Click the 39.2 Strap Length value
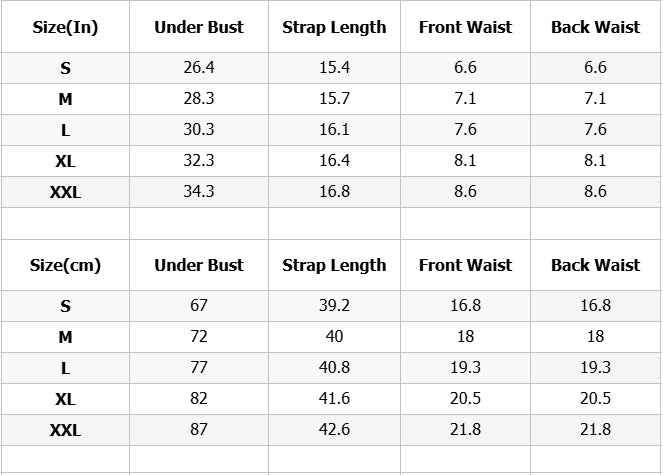Image resolution: width=663 pixels, height=475 pixels. 334,305
